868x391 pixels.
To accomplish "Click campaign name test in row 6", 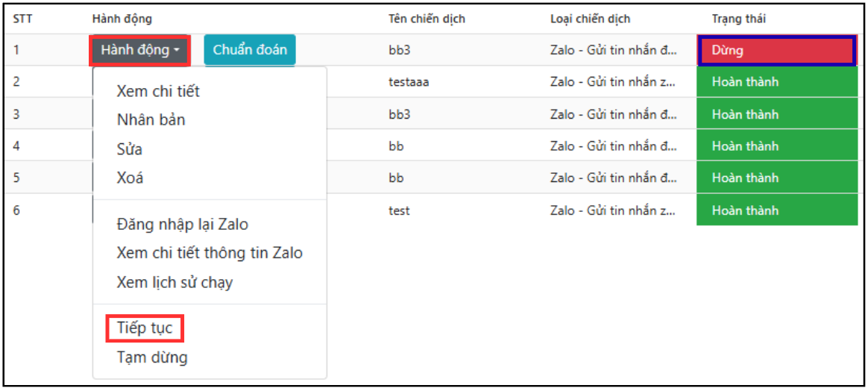I will click(x=399, y=210).
